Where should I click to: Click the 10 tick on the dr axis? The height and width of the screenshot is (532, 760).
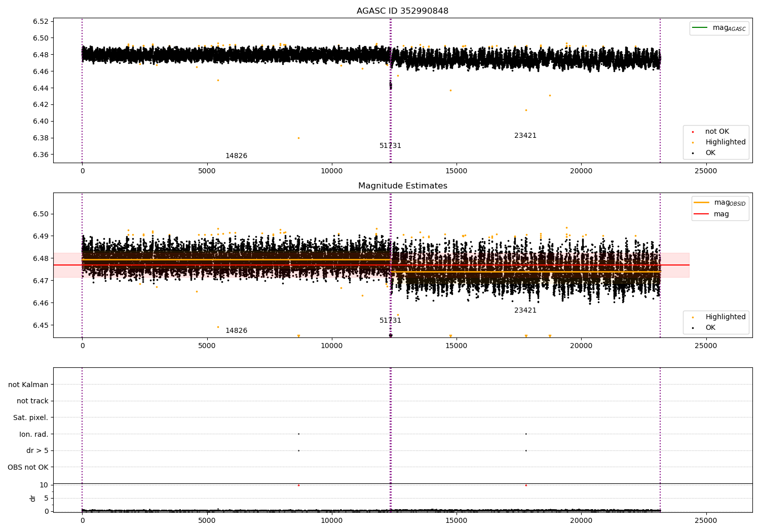[44, 485]
